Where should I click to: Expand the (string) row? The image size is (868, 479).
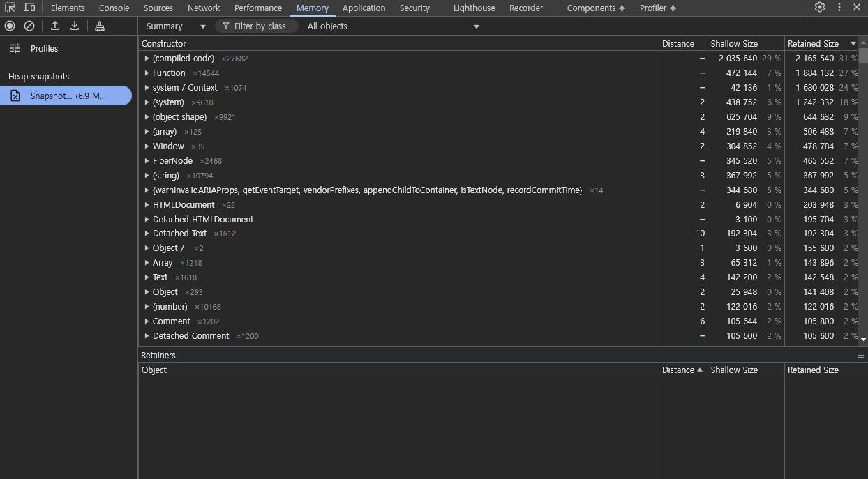[147, 176]
